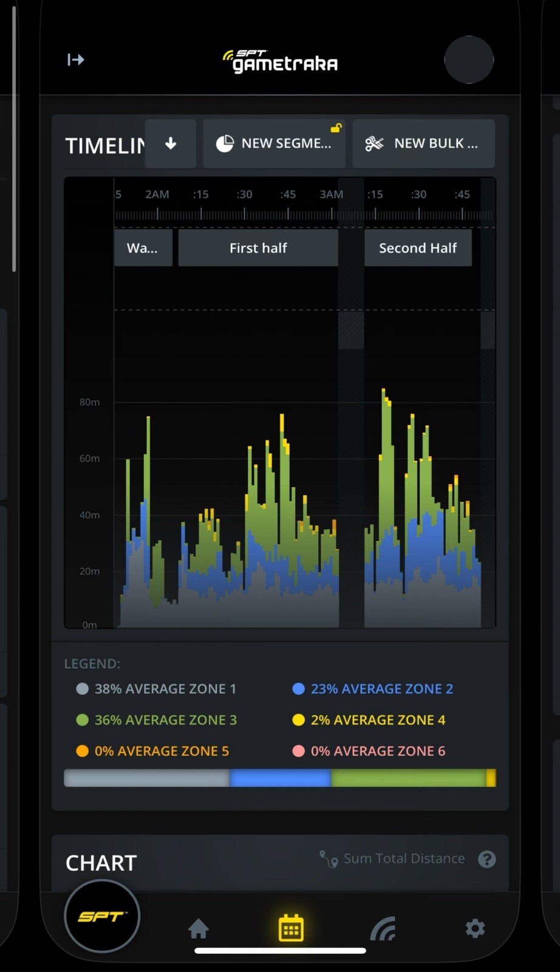The height and width of the screenshot is (972, 560).
Task: Click the TIMELINE heading
Action: point(105,146)
